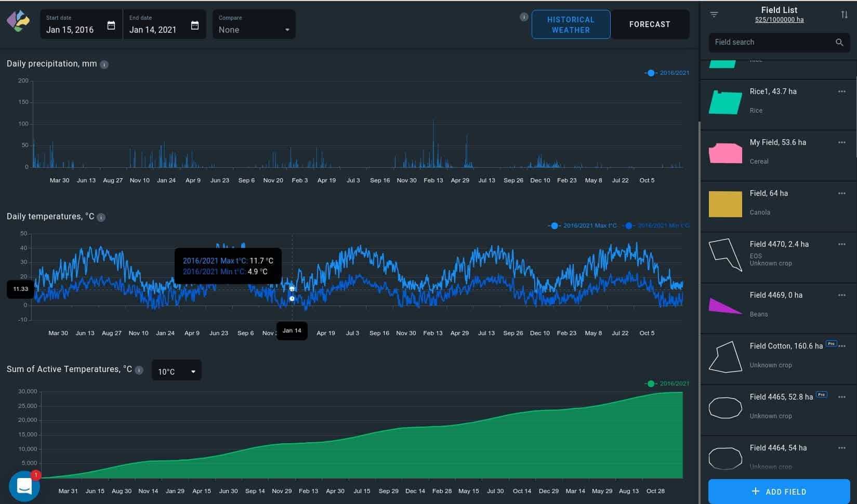Switch to the Forecast tab
The image size is (857, 504).
tap(650, 24)
